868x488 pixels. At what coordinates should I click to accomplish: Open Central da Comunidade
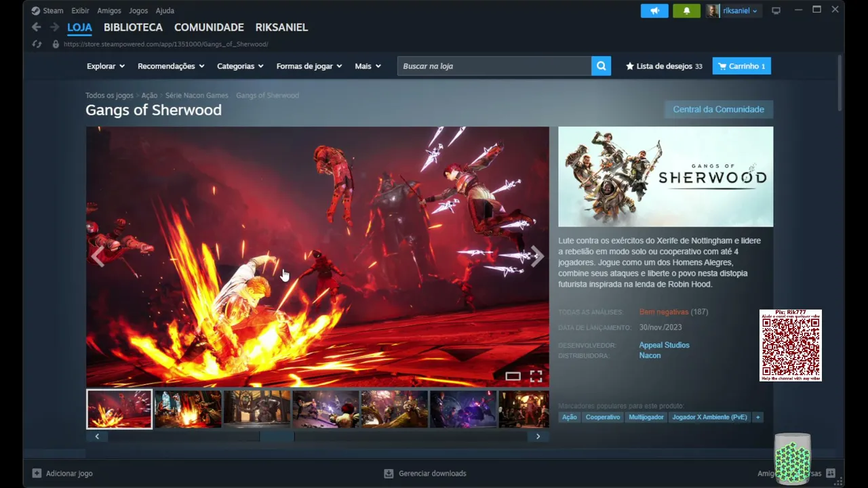coord(718,109)
